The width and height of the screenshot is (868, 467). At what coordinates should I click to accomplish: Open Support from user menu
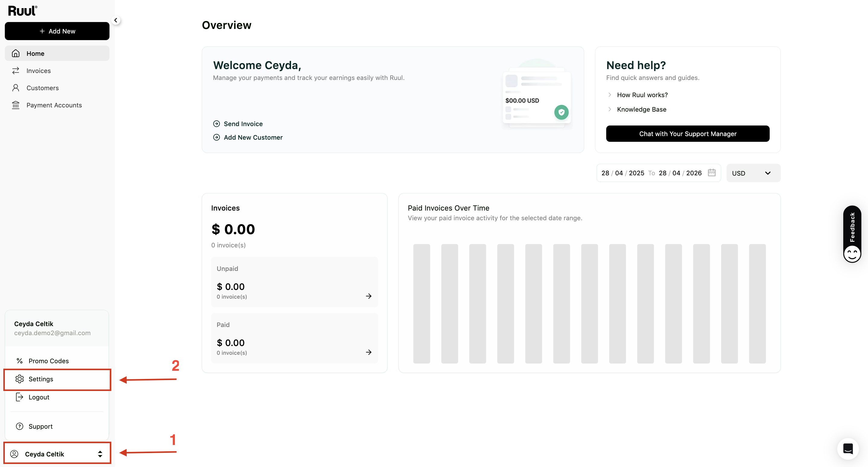(x=57, y=426)
